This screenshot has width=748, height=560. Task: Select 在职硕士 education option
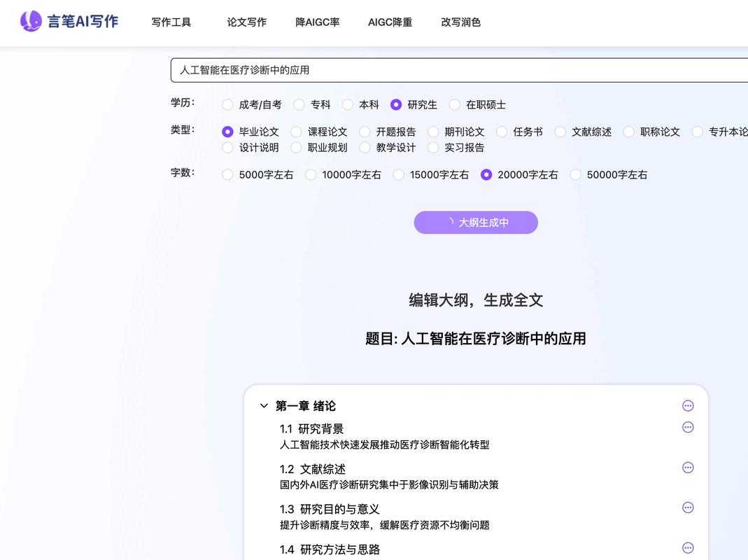pyautogui.click(x=455, y=105)
